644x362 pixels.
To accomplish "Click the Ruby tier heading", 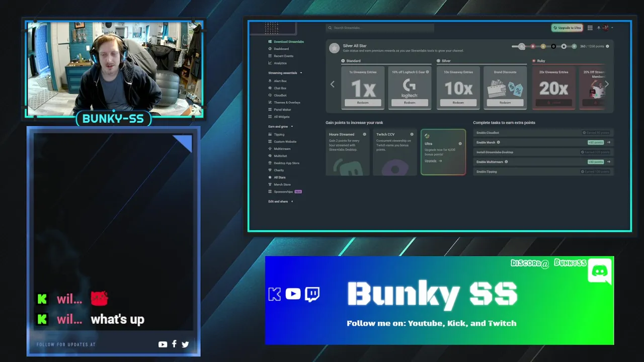I will point(541,61).
